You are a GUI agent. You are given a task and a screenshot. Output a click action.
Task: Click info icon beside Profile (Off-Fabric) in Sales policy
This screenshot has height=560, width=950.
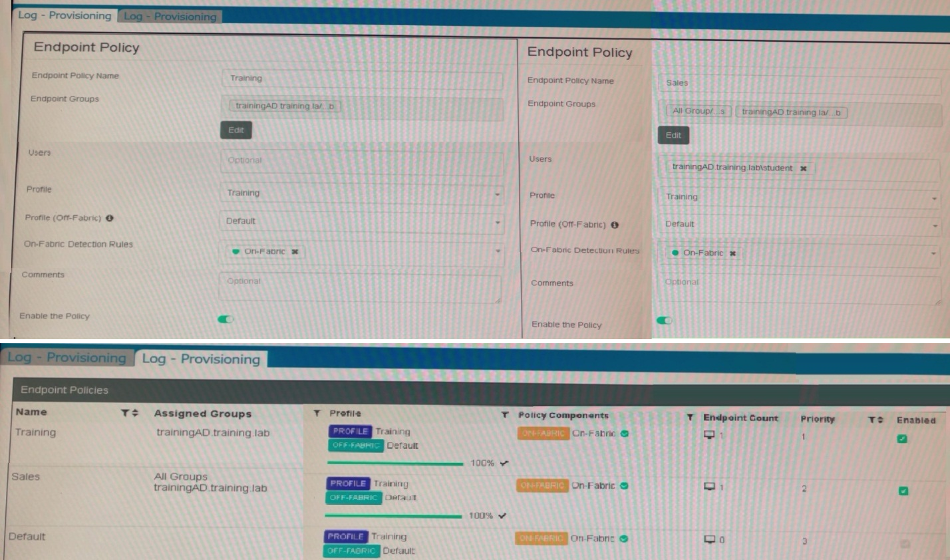coord(615,225)
